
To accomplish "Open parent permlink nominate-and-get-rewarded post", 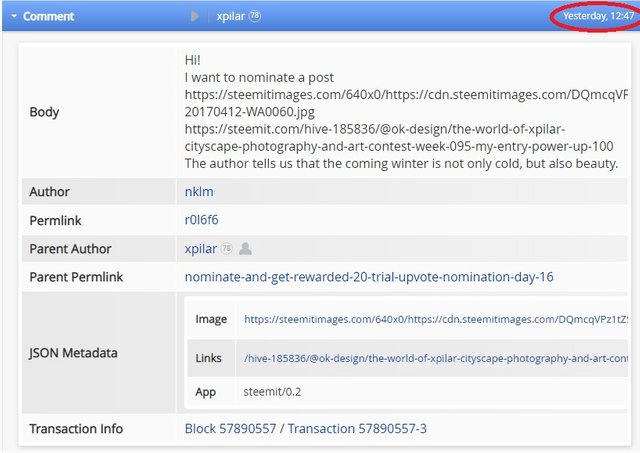I will pos(369,277).
